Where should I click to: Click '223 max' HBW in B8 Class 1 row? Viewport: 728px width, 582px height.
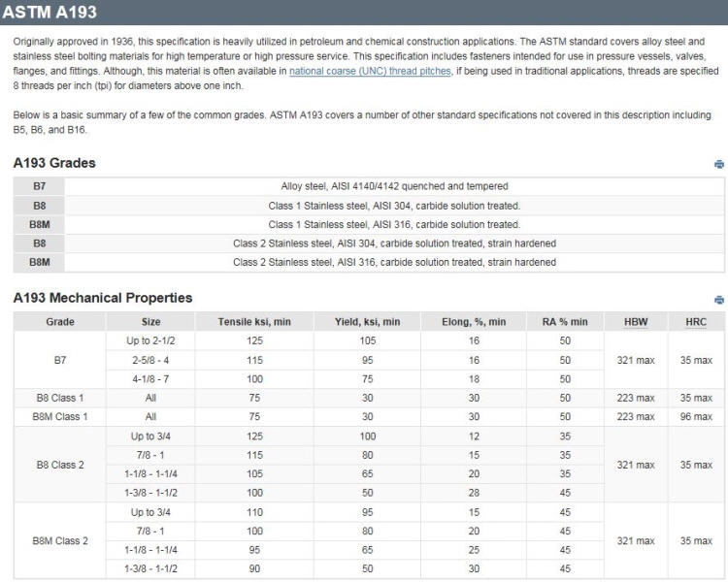point(636,399)
